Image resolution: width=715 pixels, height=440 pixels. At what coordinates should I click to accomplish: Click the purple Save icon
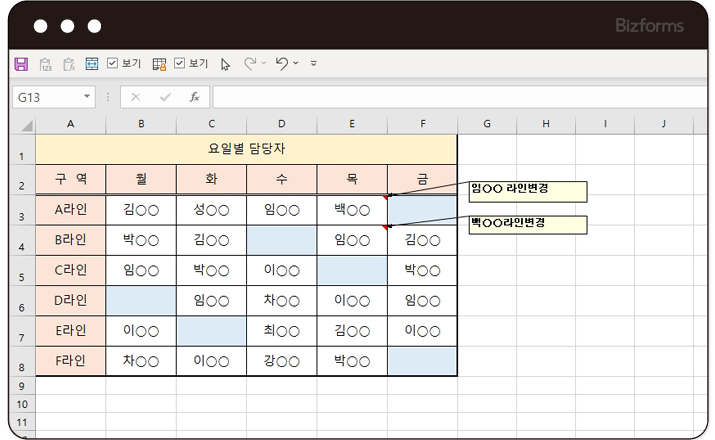tap(21, 64)
